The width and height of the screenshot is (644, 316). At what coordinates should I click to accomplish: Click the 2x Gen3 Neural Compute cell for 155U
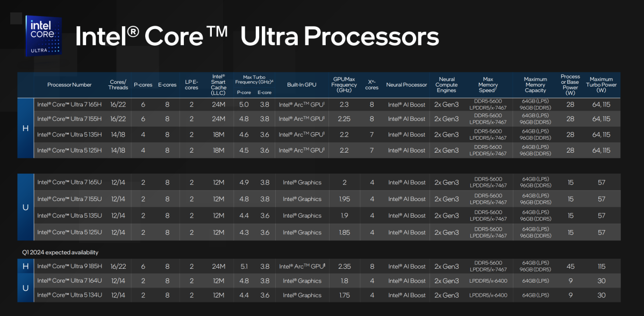tap(447, 199)
